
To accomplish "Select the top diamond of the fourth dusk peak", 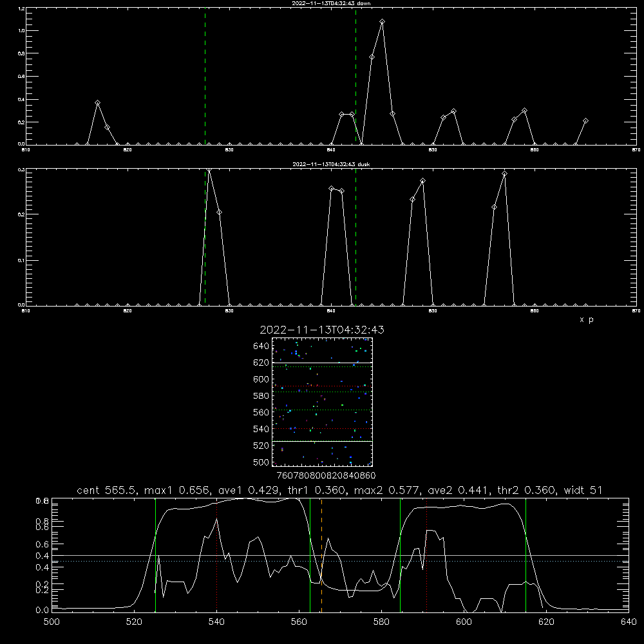I will tap(504, 174).
